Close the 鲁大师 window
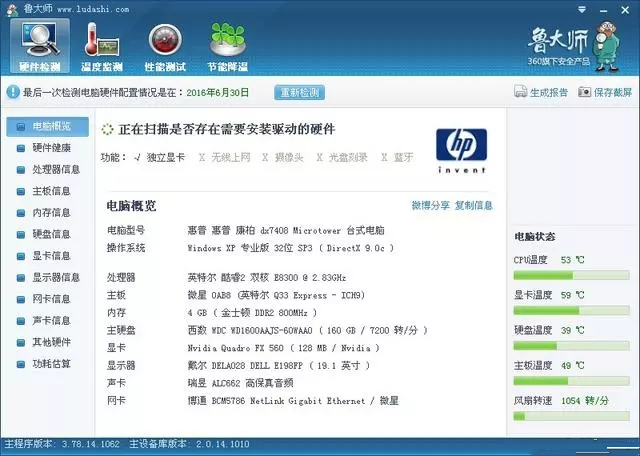The image size is (640, 456). point(625,10)
